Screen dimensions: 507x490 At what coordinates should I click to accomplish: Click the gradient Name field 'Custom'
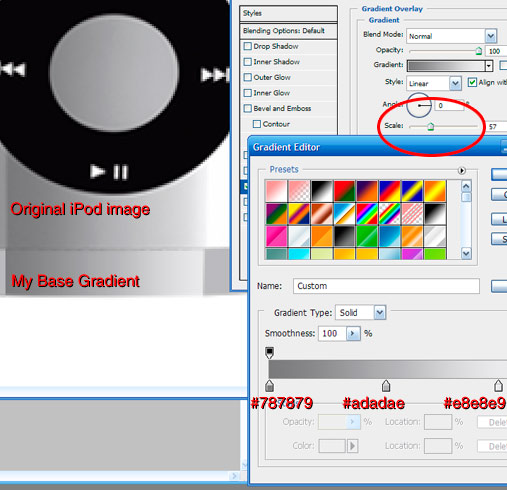(x=386, y=286)
